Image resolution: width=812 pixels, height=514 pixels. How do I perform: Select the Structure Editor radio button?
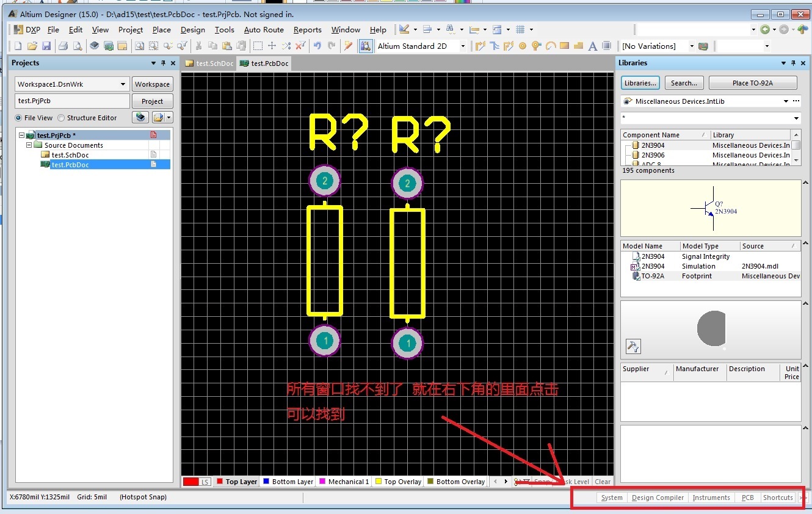[x=61, y=118]
